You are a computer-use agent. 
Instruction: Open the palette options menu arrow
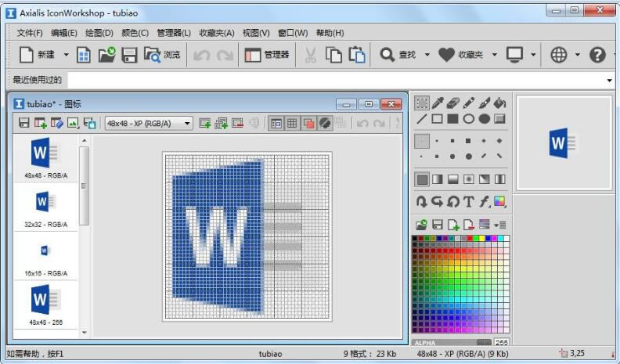point(500,225)
